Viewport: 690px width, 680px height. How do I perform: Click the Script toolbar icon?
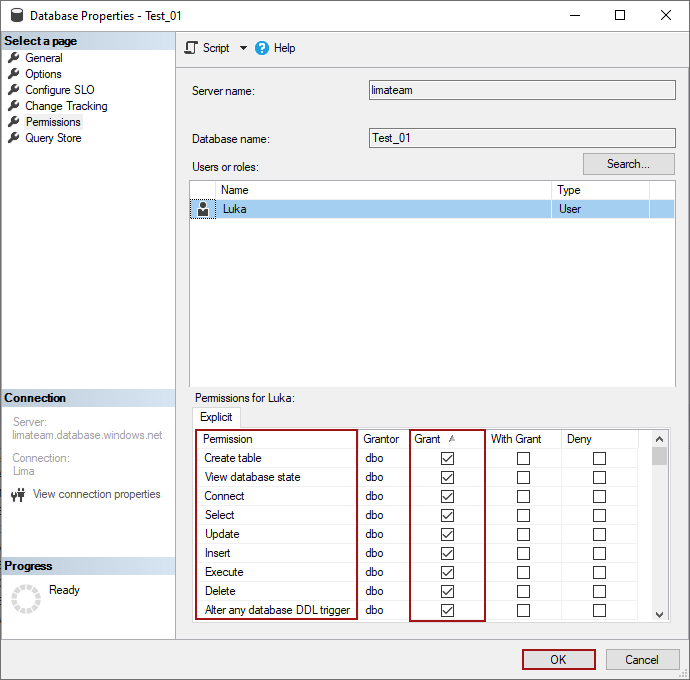click(x=192, y=48)
